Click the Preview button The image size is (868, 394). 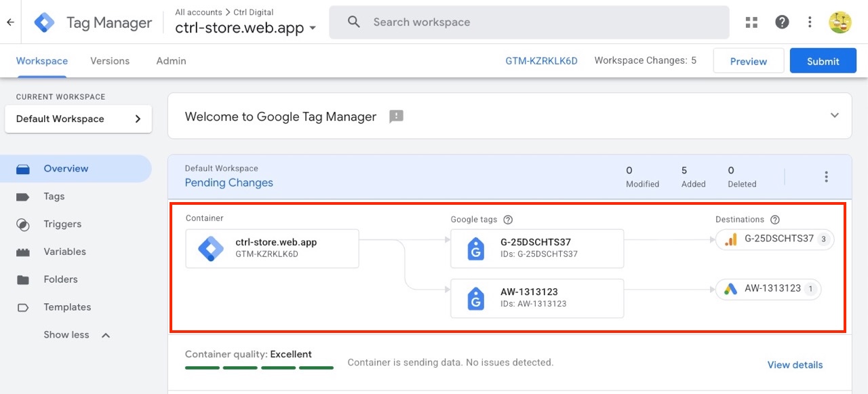click(x=749, y=61)
